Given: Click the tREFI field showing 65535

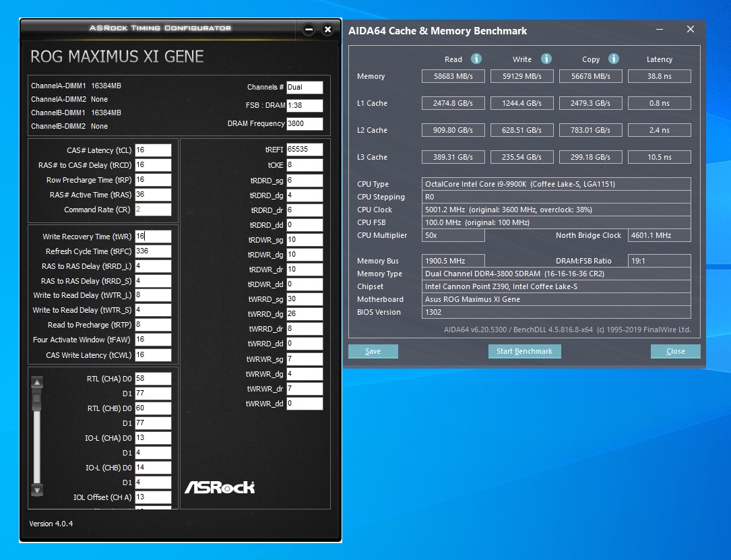Looking at the screenshot, I should [x=305, y=150].
